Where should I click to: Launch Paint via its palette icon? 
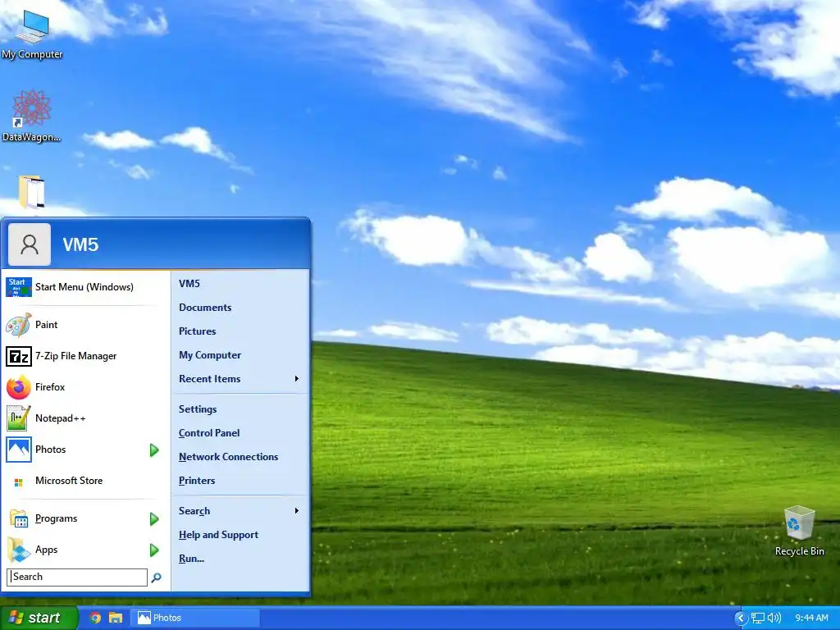click(x=18, y=325)
